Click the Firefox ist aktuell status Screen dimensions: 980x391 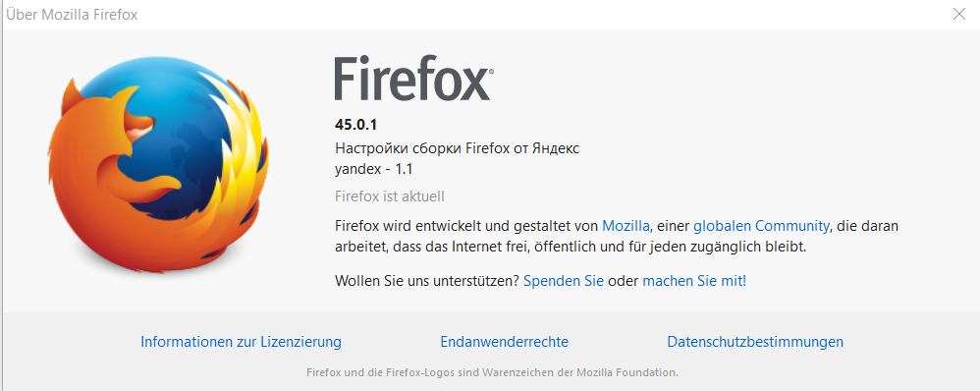click(x=390, y=196)
